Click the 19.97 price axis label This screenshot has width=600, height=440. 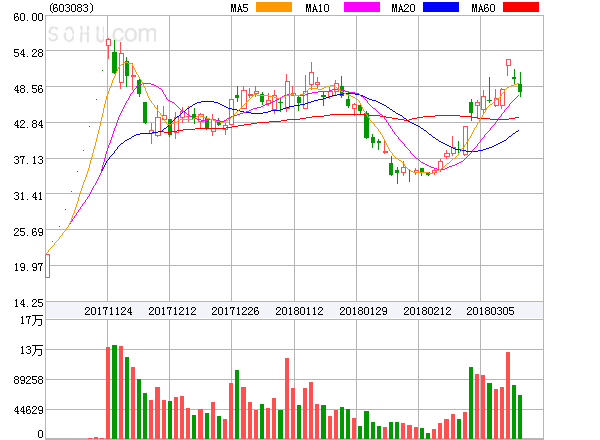tap(28, 267)
